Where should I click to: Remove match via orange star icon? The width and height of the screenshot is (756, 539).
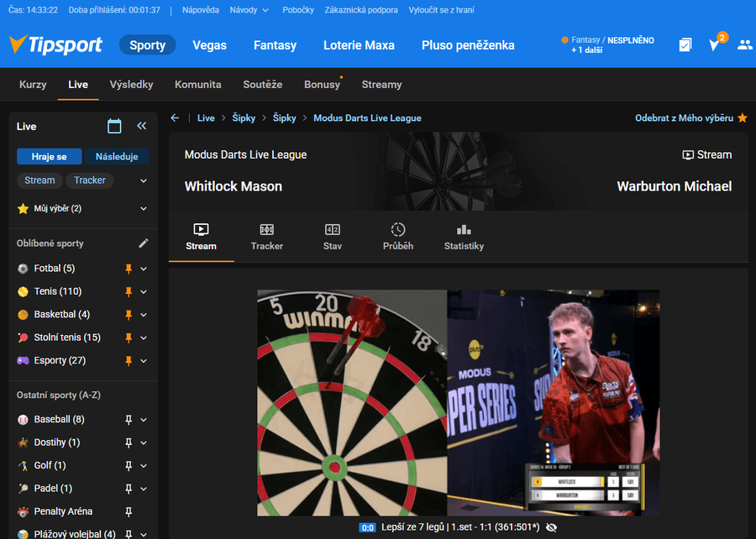pos(743,118)
